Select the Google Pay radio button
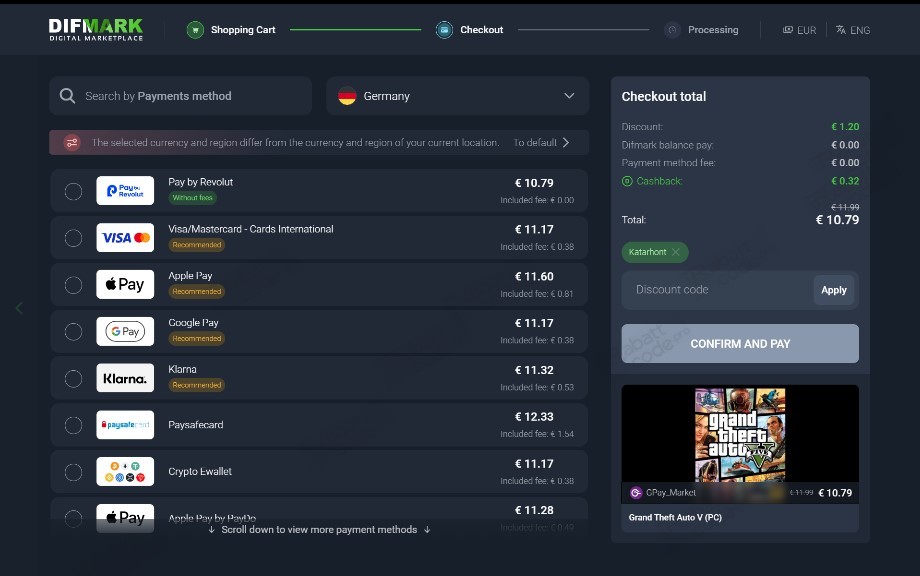This screenshot has width=920, height=576. point(73,332)
